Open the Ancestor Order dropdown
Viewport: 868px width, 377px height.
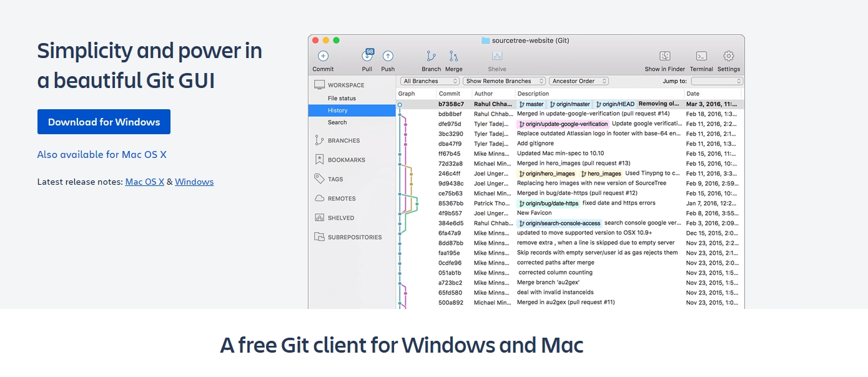tap(579, 81)
